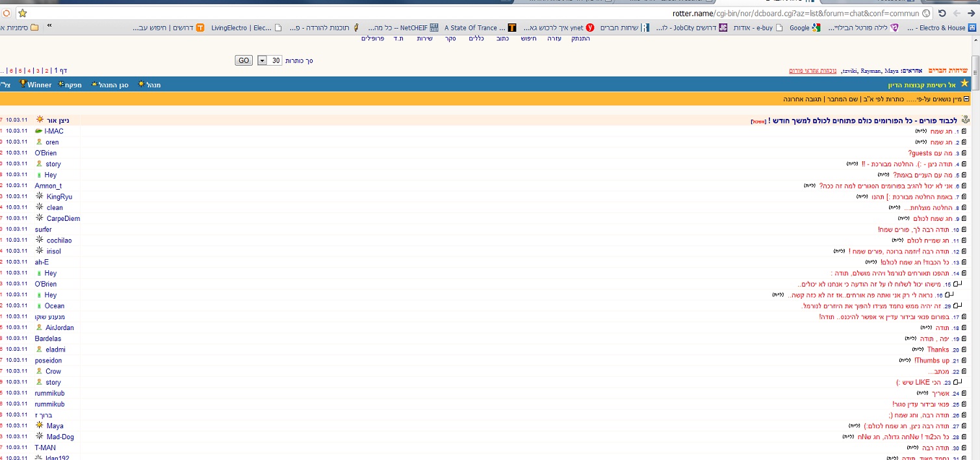Open the Google bookmark in bookmarks bar
The image size is (980, 460).
coord(804,28)
